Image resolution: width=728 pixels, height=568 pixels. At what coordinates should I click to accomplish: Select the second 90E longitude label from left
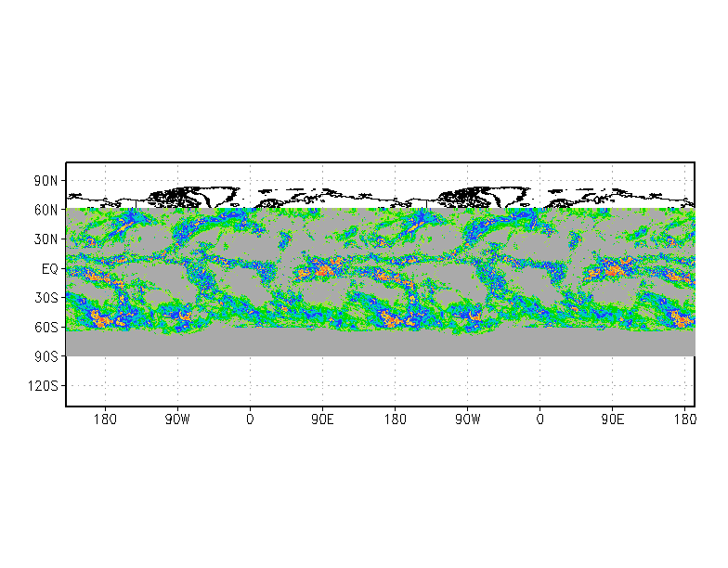[613, 420]
